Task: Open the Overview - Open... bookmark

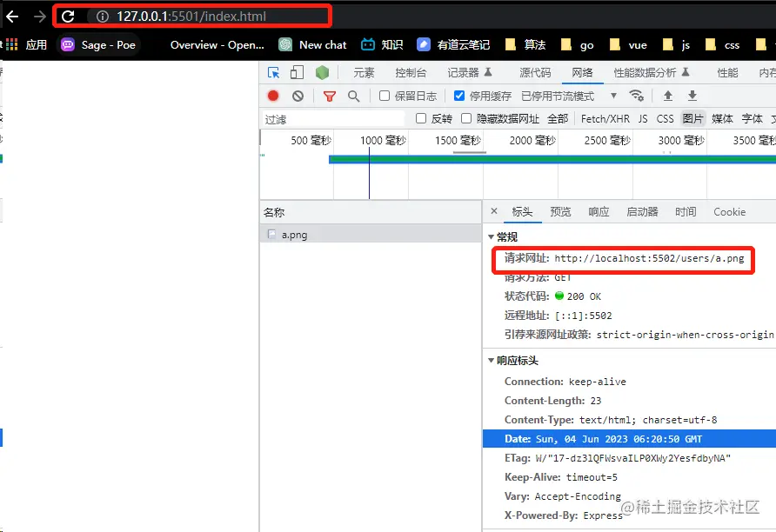Action: click(x=217, y=45)
